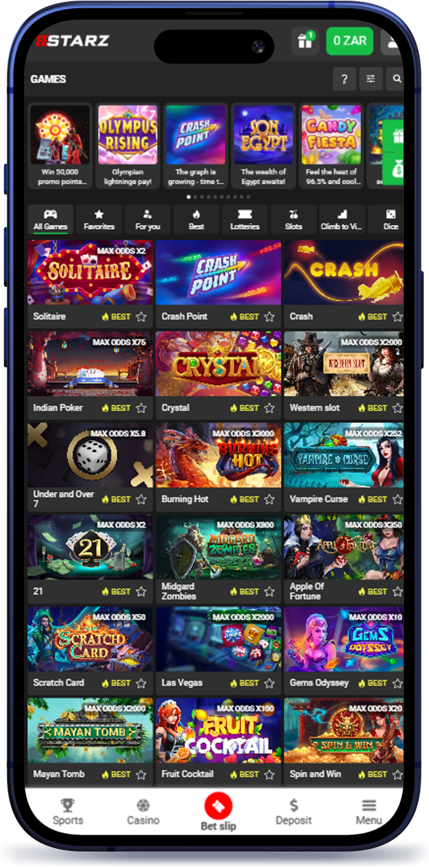Open Casino from the bottom navigation
Image resolution: width=429 pixels, height=868 pixels.
pos(143,812)
